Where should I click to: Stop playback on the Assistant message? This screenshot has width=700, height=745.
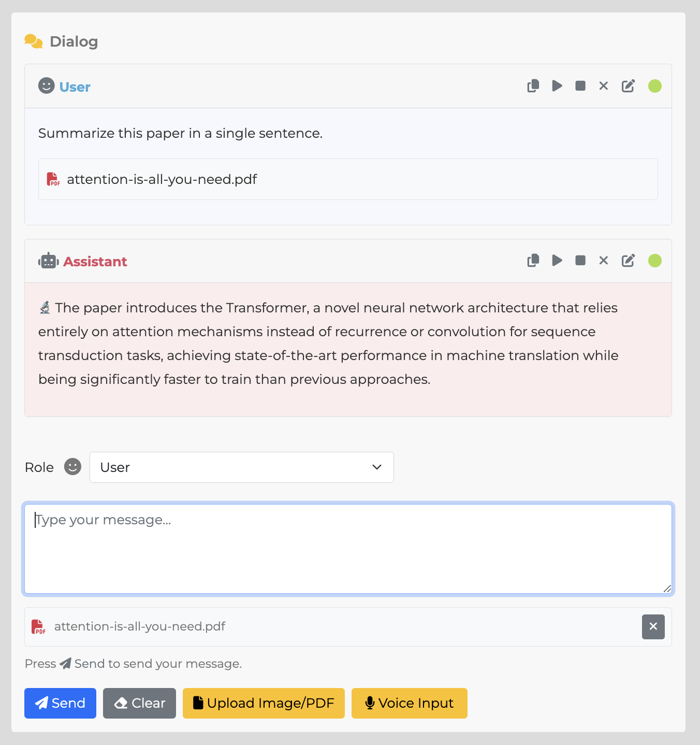pos(580,261)
